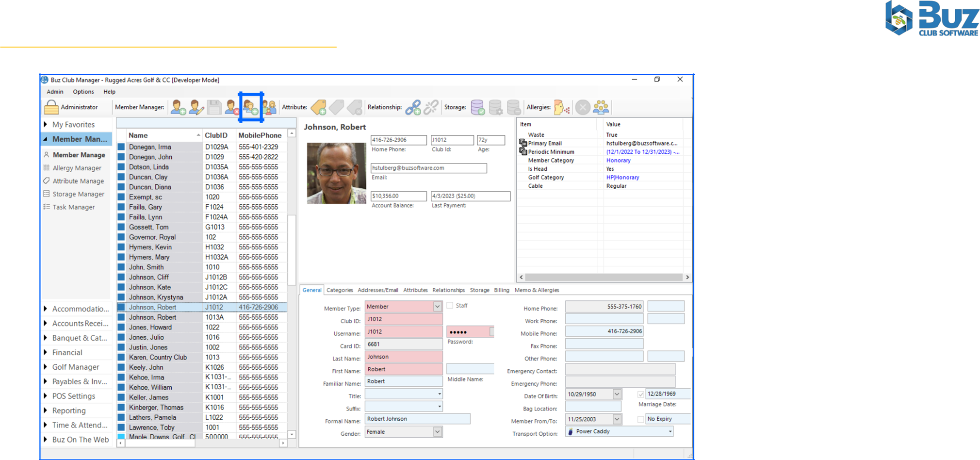Click the grey circular X allergy icon
The height and width of the screenshot is (460, 980).
(583, 107)
